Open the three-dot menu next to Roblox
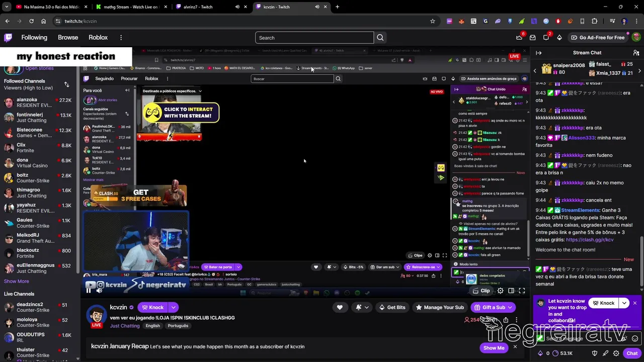644x362 pixels. pos(121,38)
